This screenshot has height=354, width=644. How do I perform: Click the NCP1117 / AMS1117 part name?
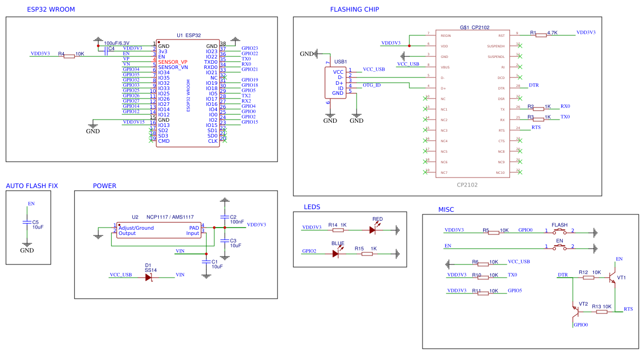coord(170,217)
